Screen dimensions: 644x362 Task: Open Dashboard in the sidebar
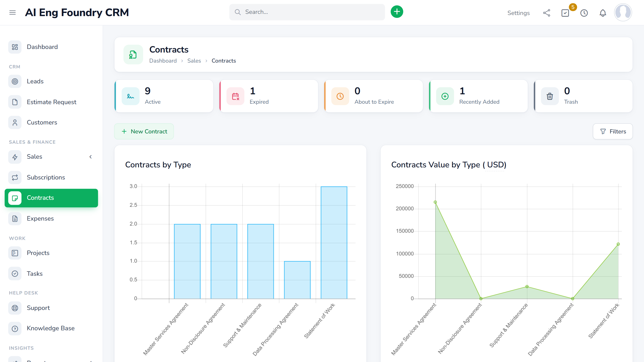[51, 47]
